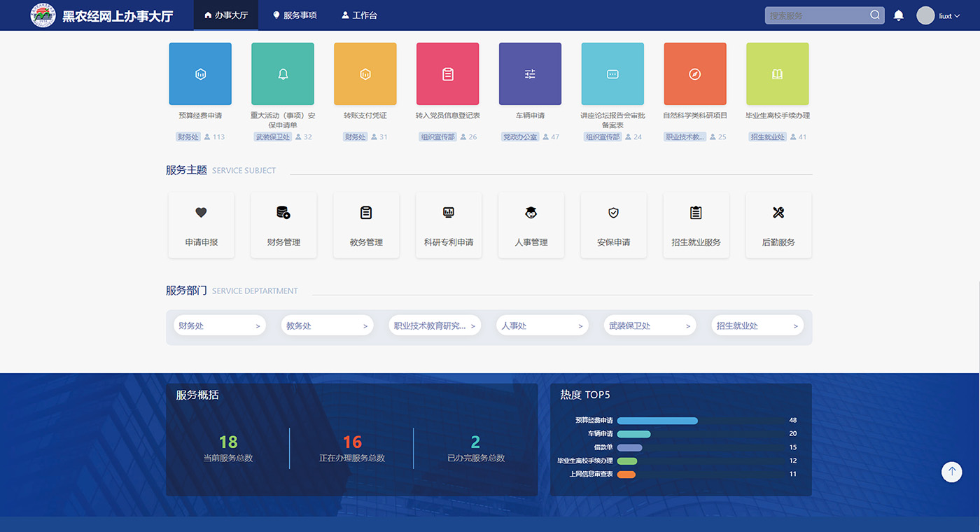980x532 pixels.
Task: Expand the 招生就业处 department entry
Action: 757,326
